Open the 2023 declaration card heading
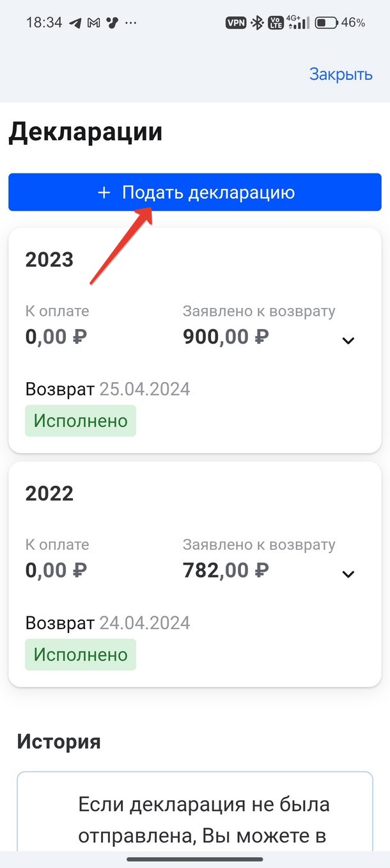The height and width of the screenshot is (868, 390). tap(49, 260)
